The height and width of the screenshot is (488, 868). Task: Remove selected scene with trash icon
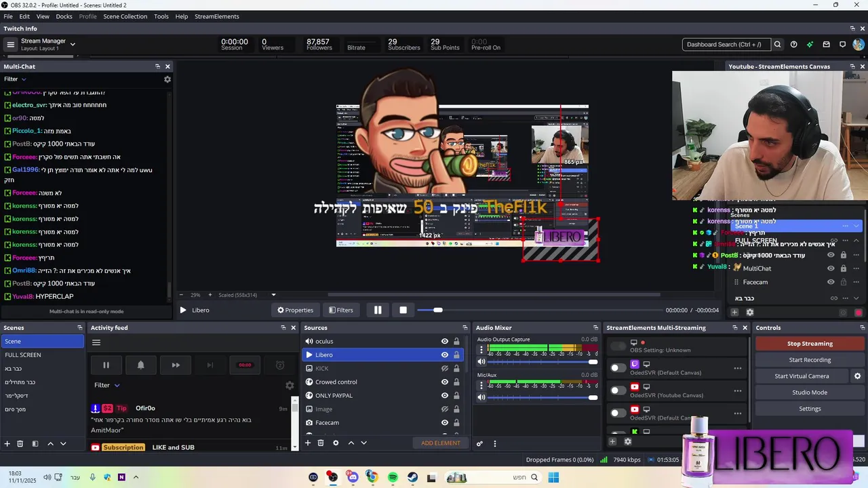[20, 443]
